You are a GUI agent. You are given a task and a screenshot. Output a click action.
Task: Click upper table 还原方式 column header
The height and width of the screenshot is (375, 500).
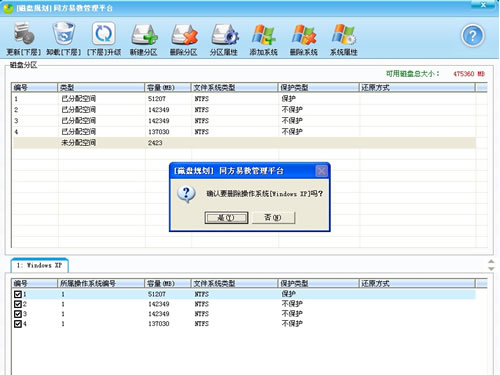pyautogui.click(x=417, y=88)
